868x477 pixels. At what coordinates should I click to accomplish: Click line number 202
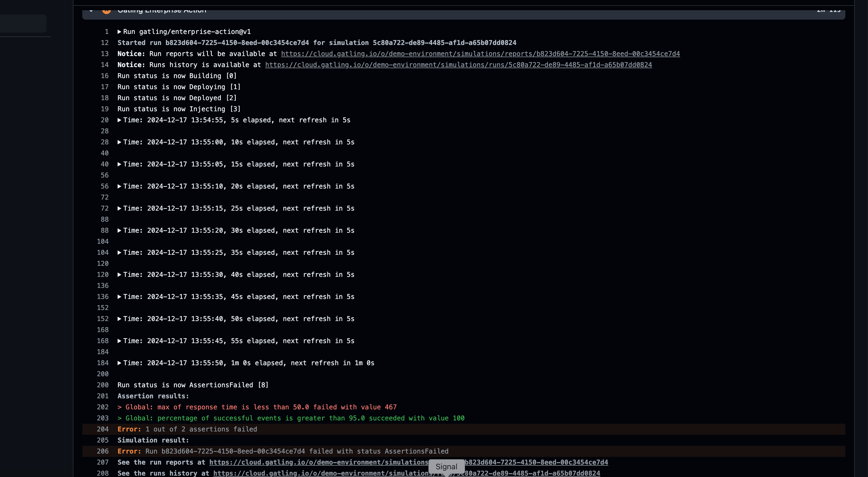[102, 407]
